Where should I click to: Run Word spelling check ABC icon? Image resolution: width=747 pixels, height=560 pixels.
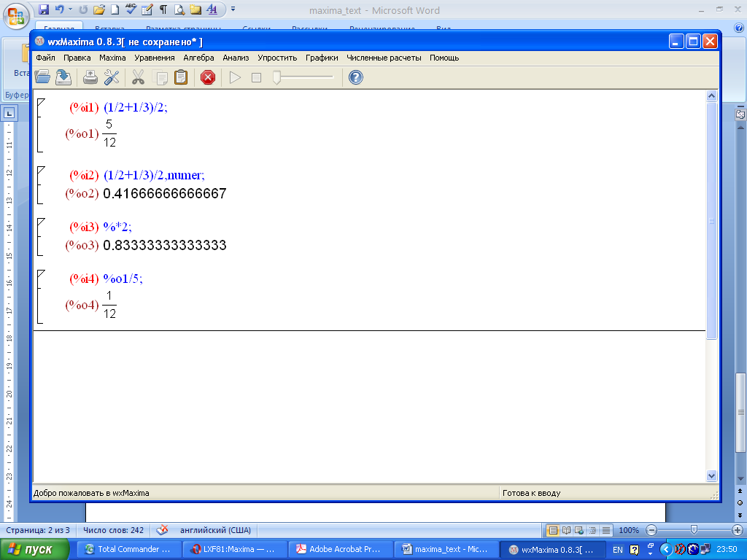(131, 9)
